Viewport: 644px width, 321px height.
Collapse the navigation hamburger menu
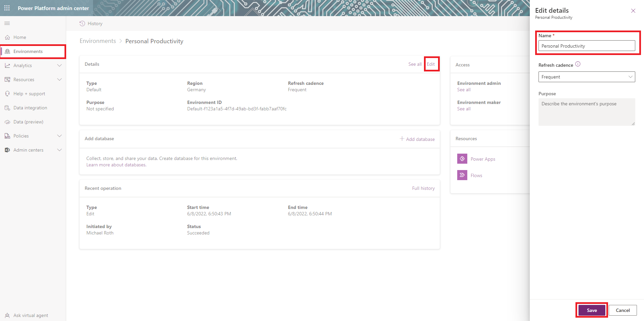click(x=7, y=23)
